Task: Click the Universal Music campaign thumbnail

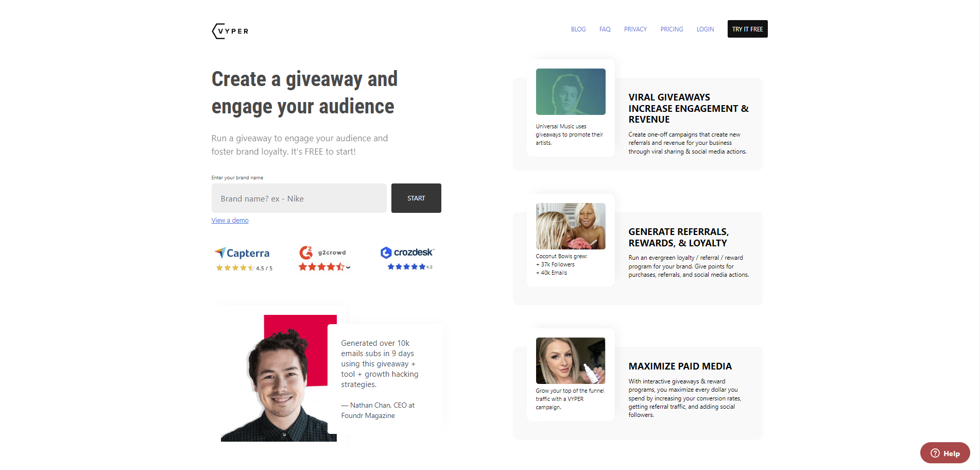Action: pyautogui.click(x=570, y=91)
